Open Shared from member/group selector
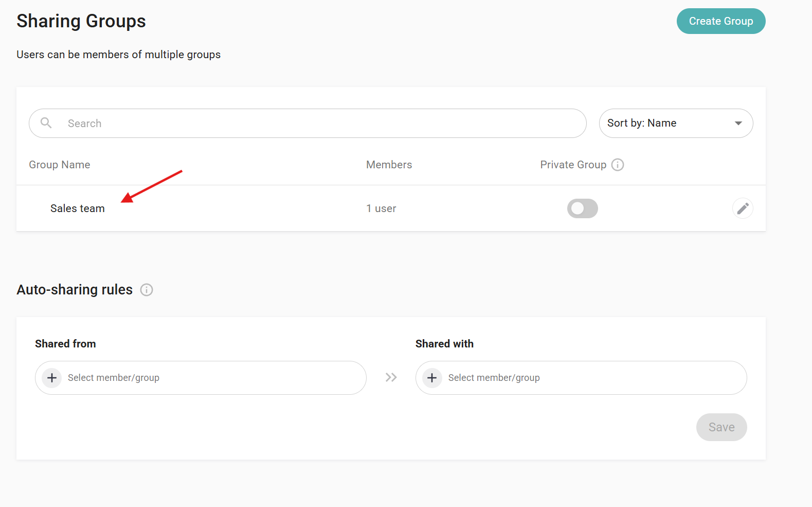Screen dimensions: 812x507 point(206,378)
